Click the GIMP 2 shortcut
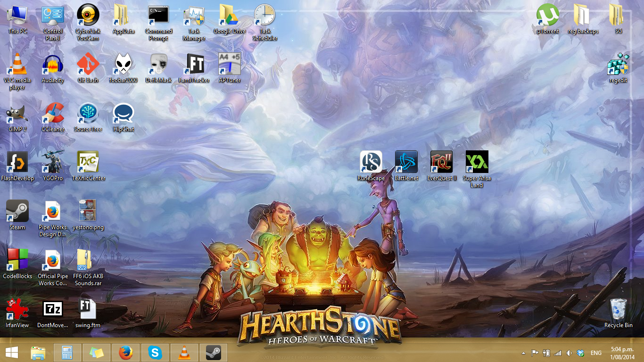The image size is (644, 362). click(17, 117)
